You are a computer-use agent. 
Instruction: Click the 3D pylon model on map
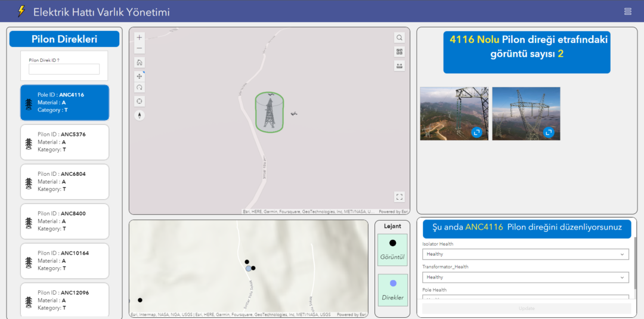(269, 112)
